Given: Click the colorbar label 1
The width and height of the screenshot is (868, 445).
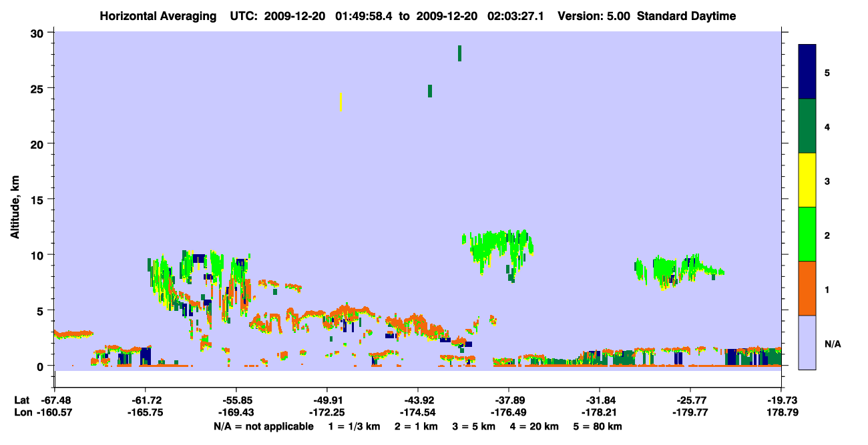Looking at the screenshot, I should point(827,289).
